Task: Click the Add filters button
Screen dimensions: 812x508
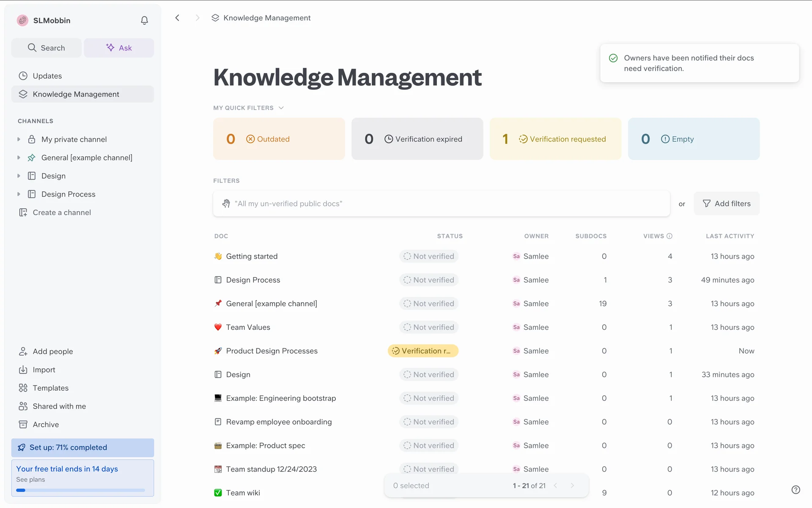Action: 727,204
